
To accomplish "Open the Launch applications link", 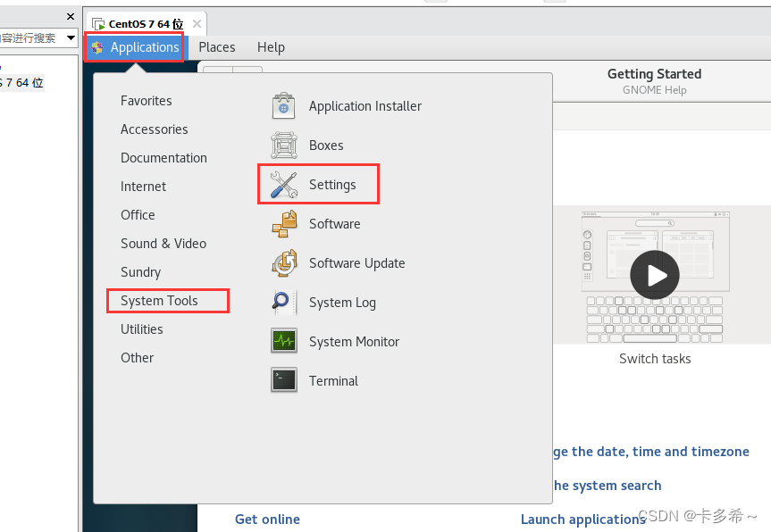I will click(583, 520).
